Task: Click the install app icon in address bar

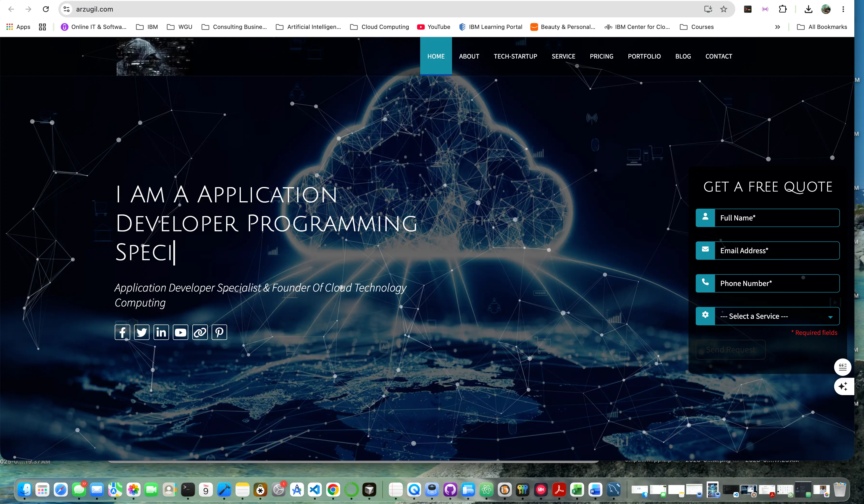Action: coord(708,9)
